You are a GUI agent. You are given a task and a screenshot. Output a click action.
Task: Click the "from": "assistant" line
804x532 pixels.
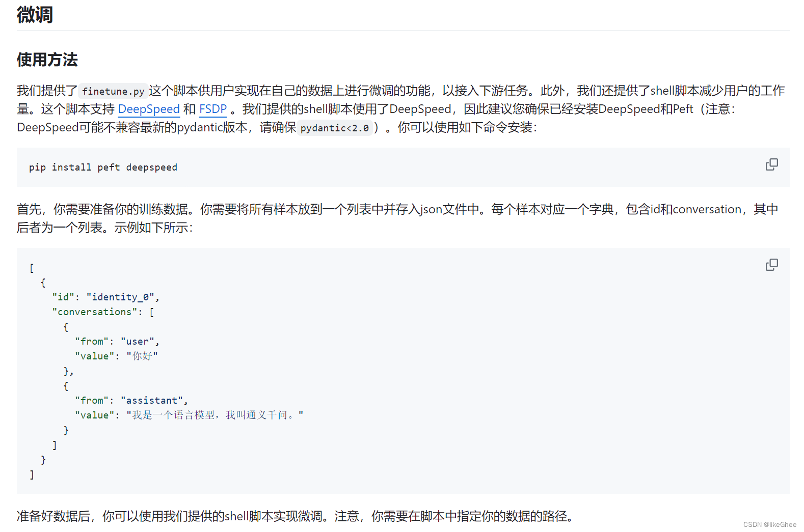[131, 400]
